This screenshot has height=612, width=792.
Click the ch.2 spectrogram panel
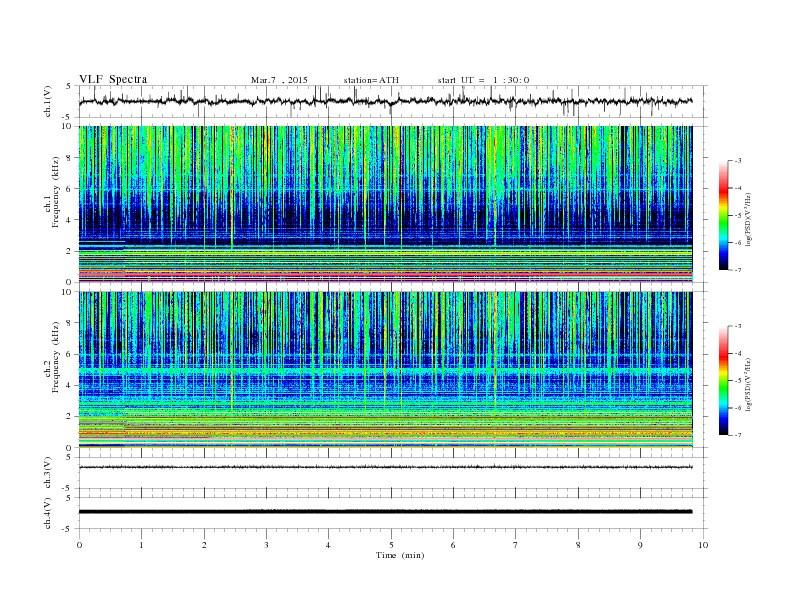[386, 369]
